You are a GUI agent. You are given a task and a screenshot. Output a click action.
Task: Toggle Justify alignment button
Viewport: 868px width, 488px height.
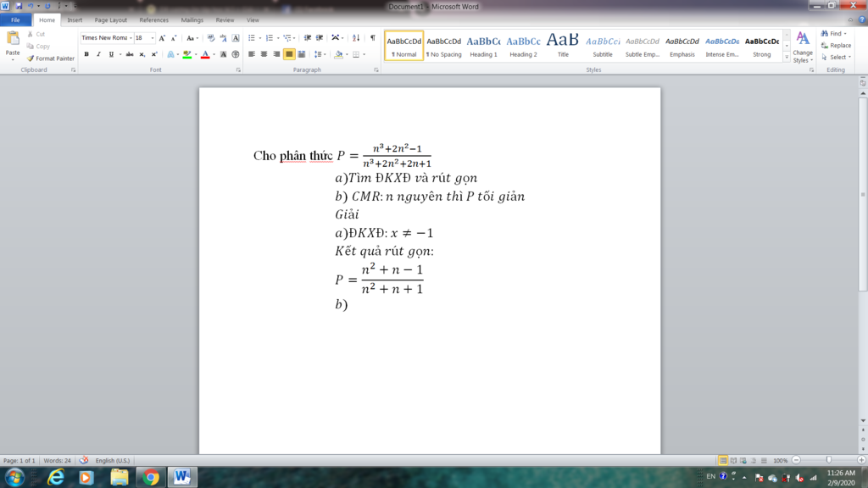click(289, 54)
